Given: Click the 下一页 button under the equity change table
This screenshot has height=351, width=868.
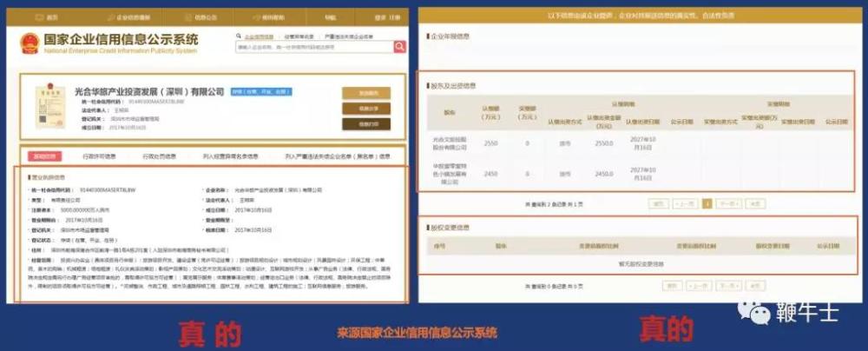Looking at the screenshot, I should pos(728,286).
